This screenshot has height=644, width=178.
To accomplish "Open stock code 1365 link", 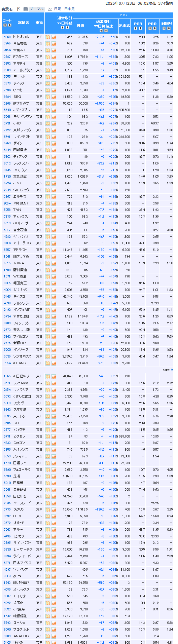I will coord(7,376).
